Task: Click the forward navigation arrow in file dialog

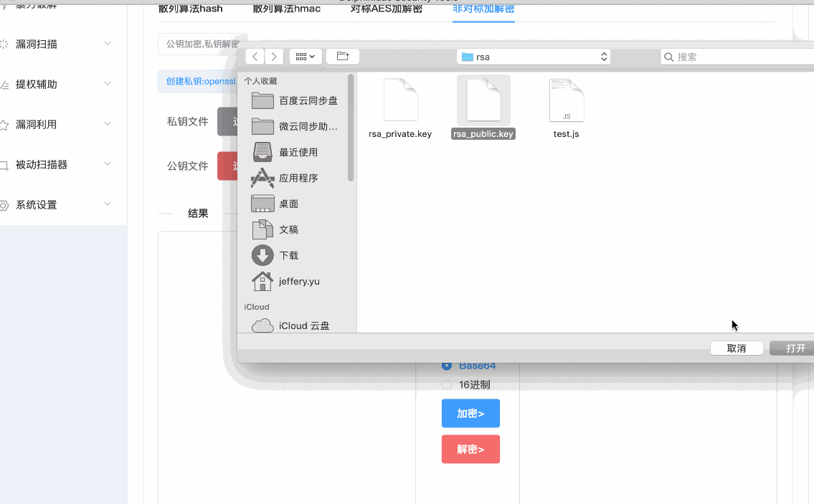Action: 274,57
